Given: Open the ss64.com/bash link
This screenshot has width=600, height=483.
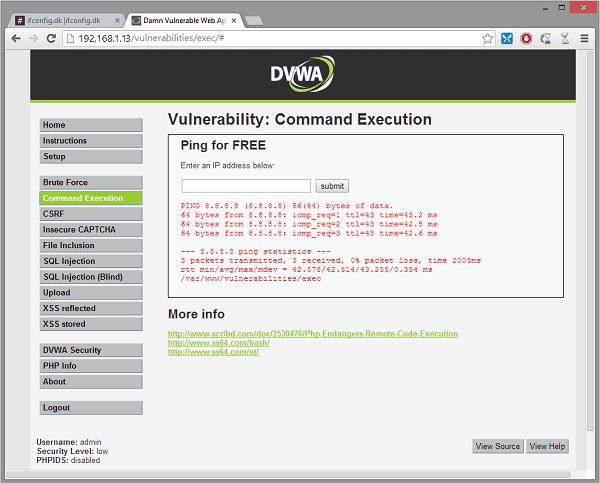Looking at the screenshot, I should 219,343.
